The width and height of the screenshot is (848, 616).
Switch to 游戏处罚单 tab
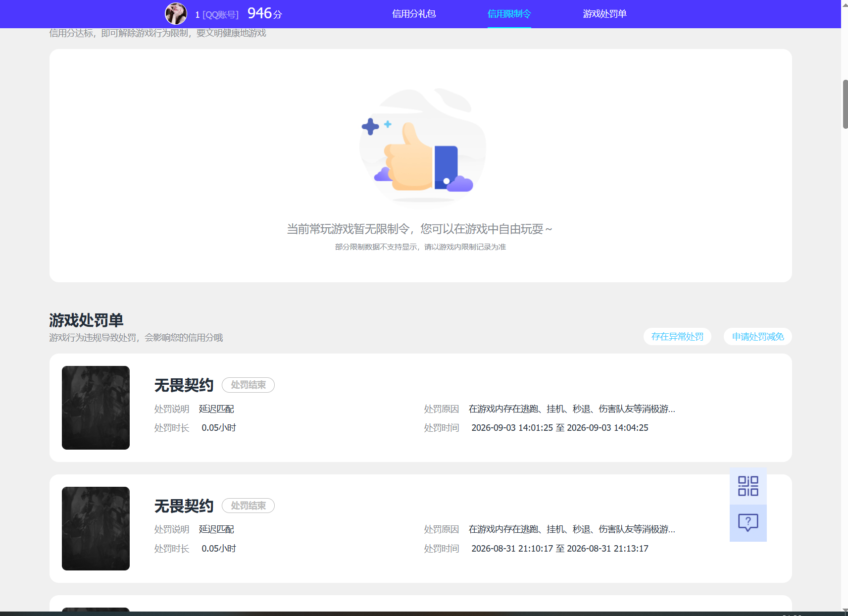(604, 14)
